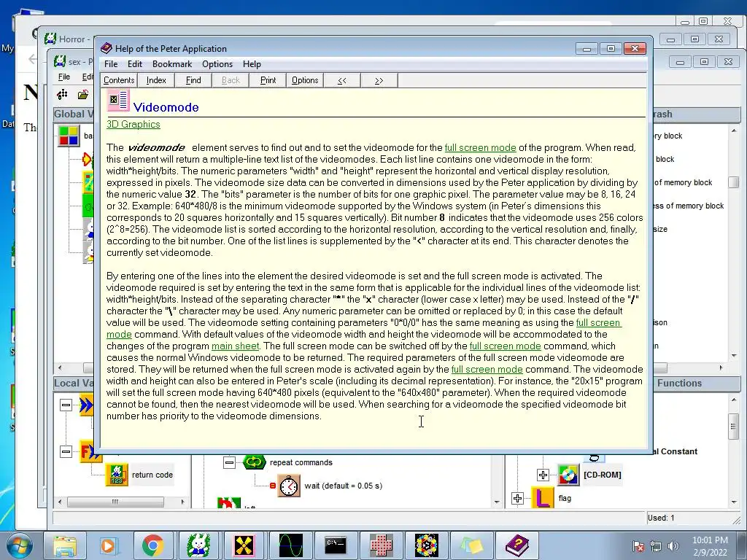This screenshot has height=560, width=747.
Task: Open the sticky notes taskbar icon
Action: pyautogui.click(x=472, y=545)
